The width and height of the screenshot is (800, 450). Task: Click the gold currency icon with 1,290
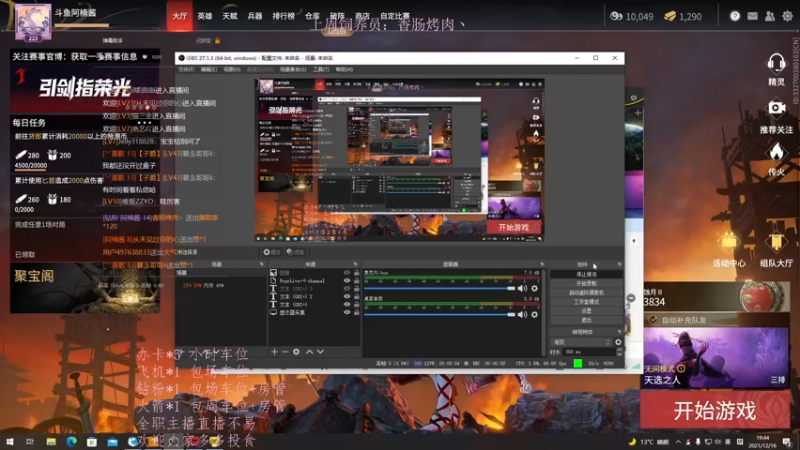tap(669, 16)
